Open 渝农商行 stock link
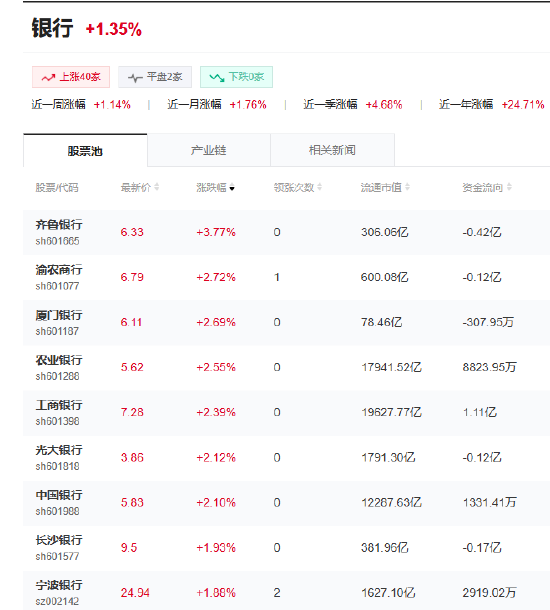550x610 pixels. (59, 270)
